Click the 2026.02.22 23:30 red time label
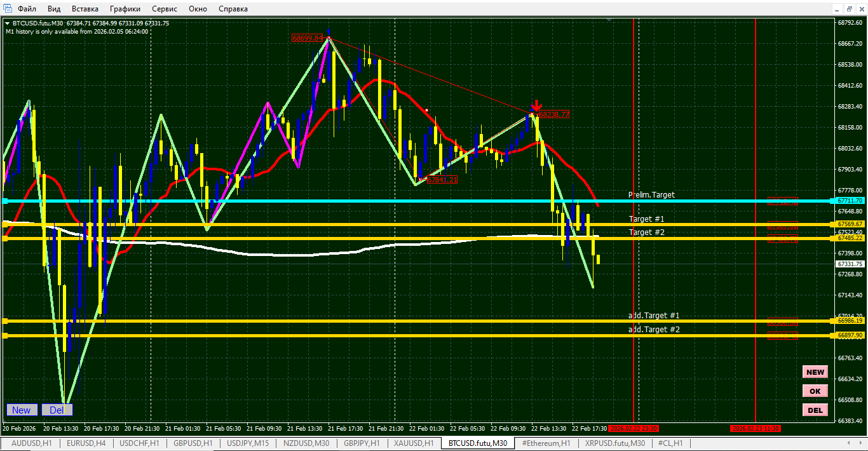This screenshot has height=451, width=868. point(634,429)
